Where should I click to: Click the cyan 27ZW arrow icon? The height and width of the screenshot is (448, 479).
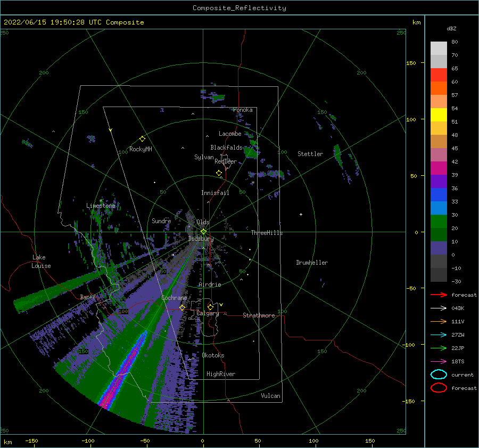click(439, 335)
